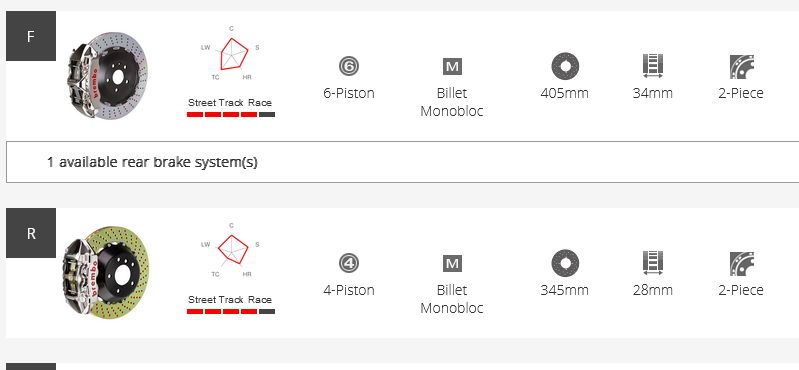Click the 34mm disc thickness icon
The image size is (799, 370).
click(x=653, y=66)
